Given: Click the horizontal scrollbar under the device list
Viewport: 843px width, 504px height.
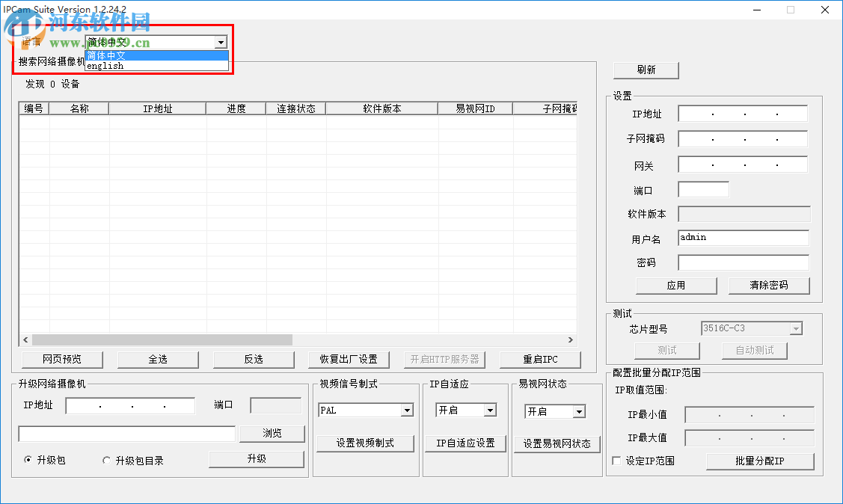Looking at the screenshot, I should (x=299, y=339).
